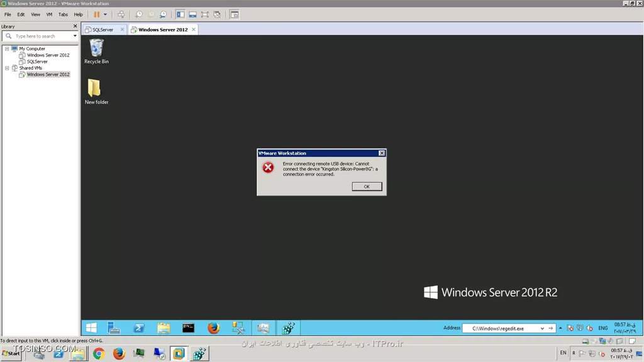Switch to the SQLServer tab
Viewport: 644px width, 362px height.
pos(101,30)
